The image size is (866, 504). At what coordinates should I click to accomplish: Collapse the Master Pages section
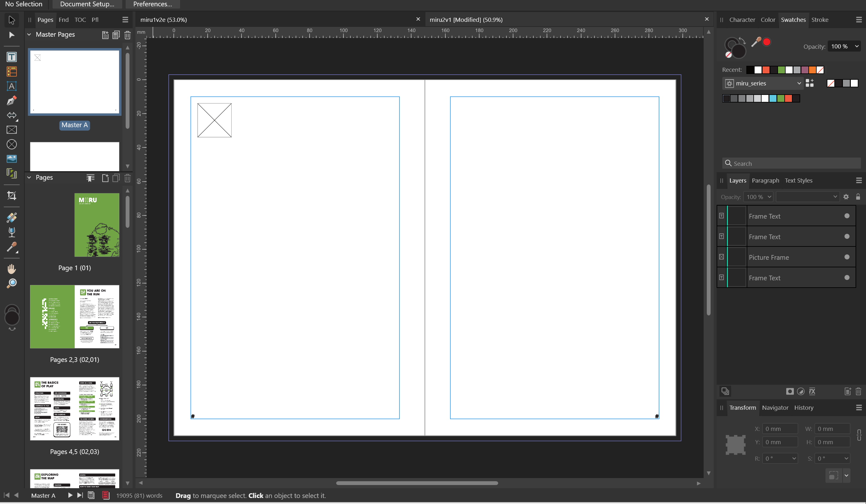click(29, 34)
